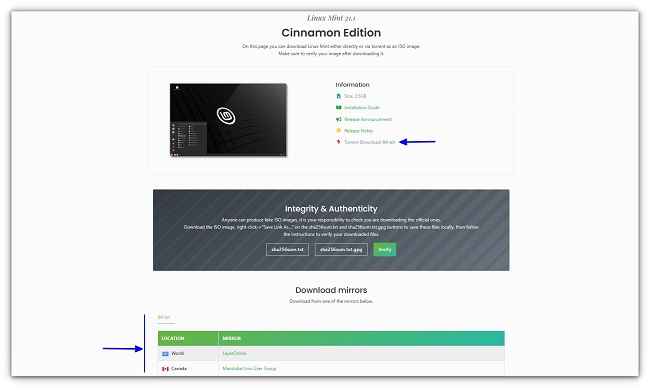Image resolution: width=650 pixels, height=388 pixels.
Task: Open the Manitoba Unix User Group mirror
Action: pos(249,369)
